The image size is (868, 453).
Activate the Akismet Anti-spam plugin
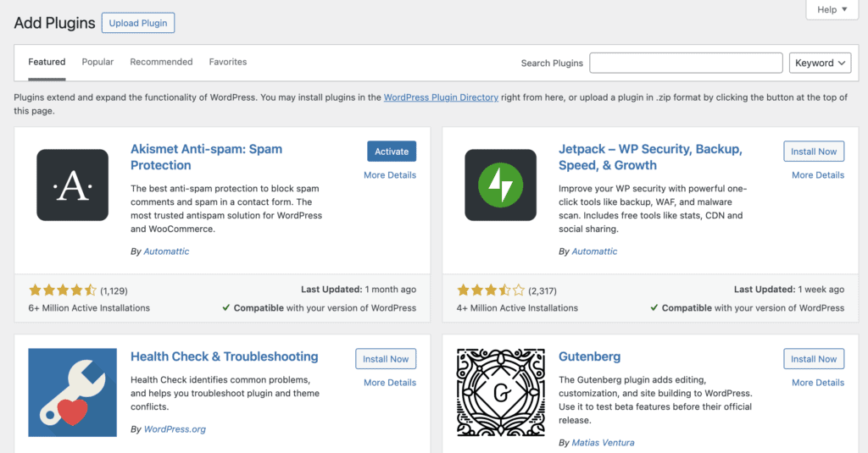tap(392, 151)
